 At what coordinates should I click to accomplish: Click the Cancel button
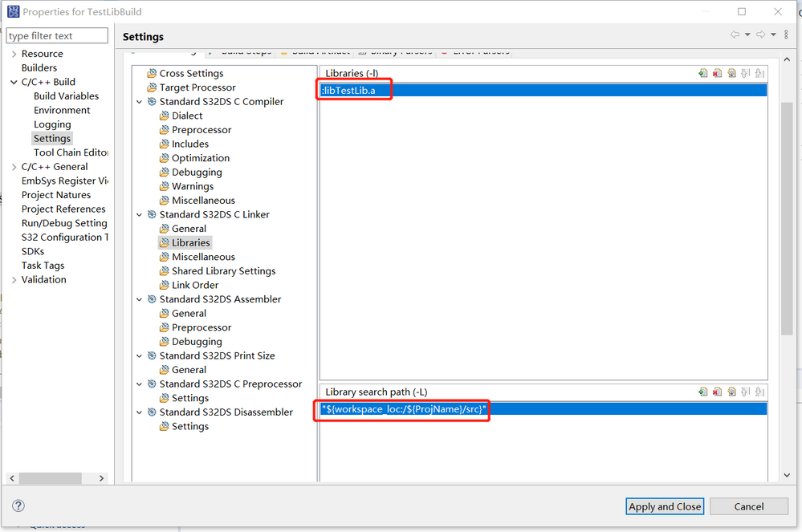749,506
